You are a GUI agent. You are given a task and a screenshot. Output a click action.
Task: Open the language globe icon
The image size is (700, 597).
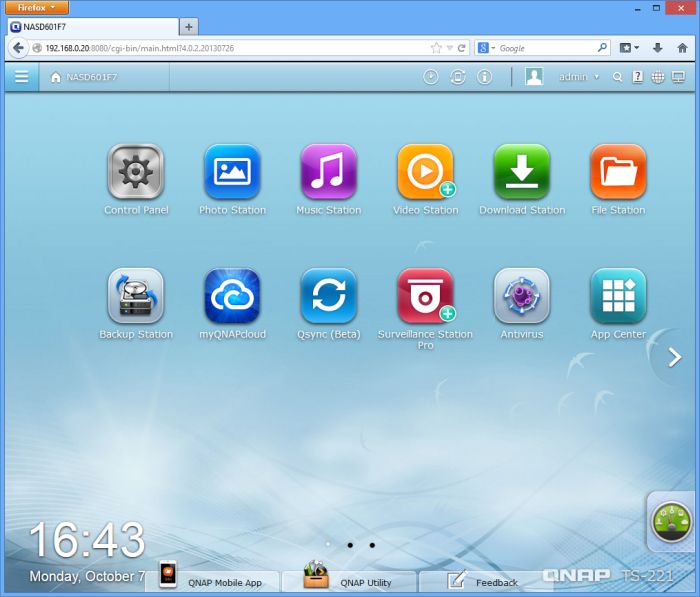(658, 77)
